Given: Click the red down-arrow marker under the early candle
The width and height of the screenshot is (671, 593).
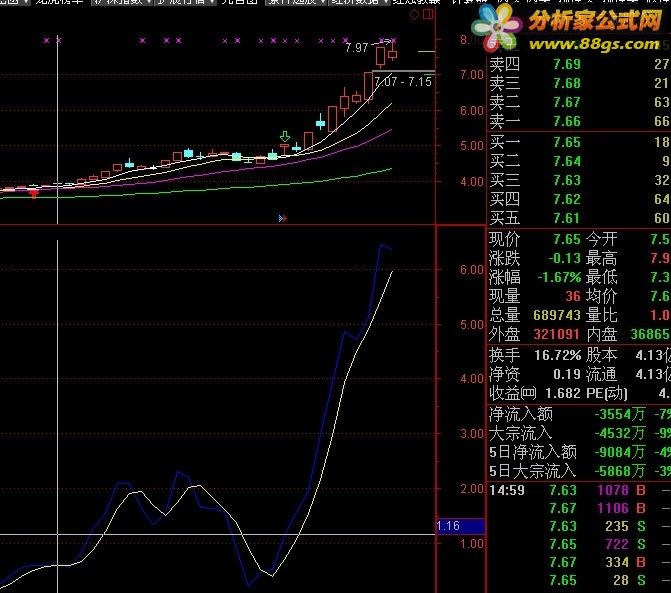Looking at the screenshot, I should click(34, 195).
